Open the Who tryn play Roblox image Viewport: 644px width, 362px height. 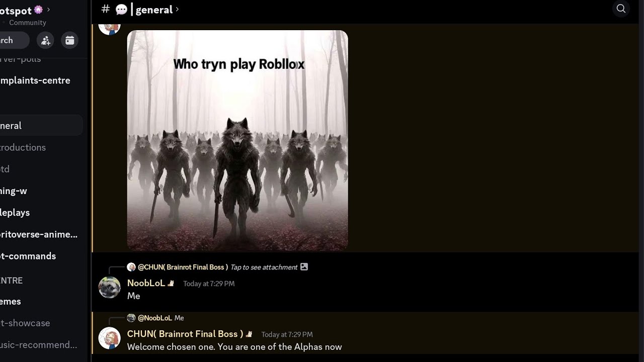[x=237, y=141]
